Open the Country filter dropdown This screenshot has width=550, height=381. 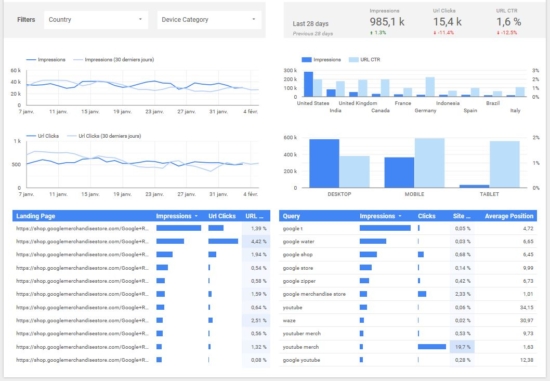point(96,20)
